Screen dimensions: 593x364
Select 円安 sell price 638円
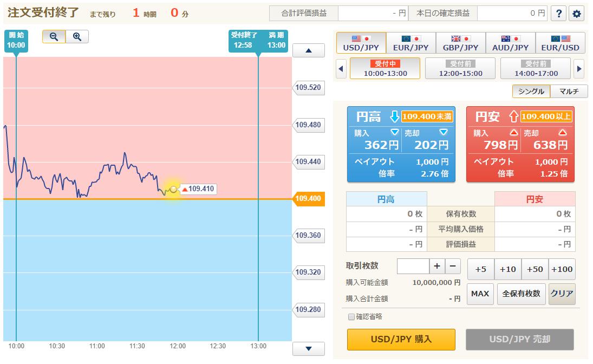click(x=546, y=140)
